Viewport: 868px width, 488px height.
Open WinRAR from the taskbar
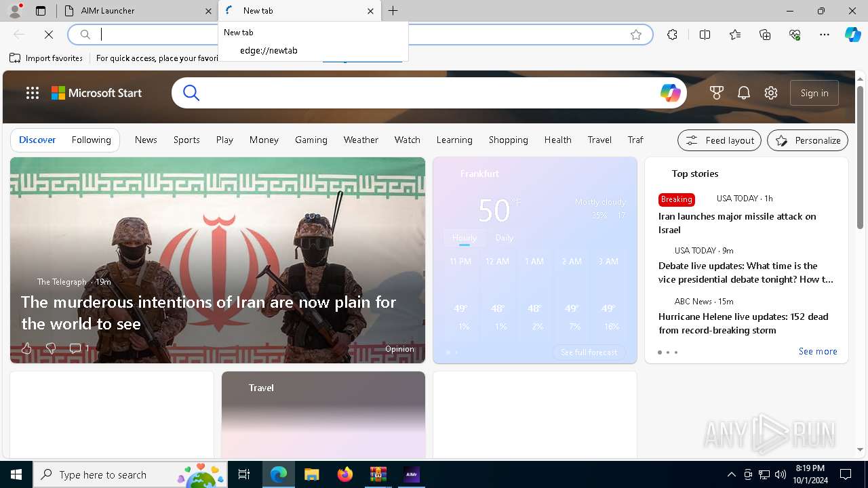pos(378,474)
